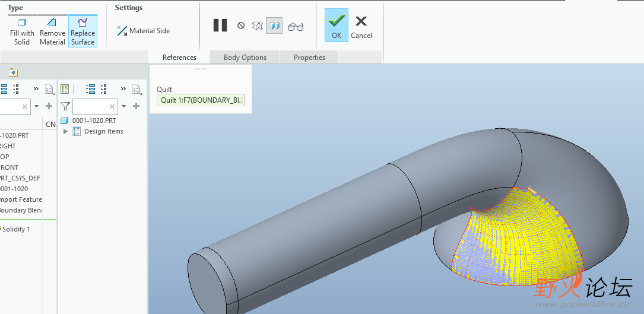The width and height of the screenshot is (644, 314).
Task: Click the references panel drag handle dots
Action: (x=201, y=69)
